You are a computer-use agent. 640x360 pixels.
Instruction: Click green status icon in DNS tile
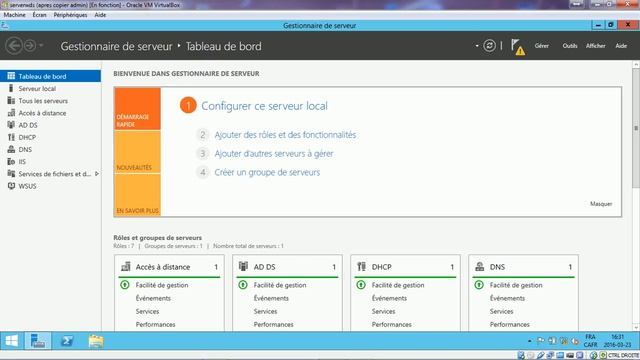tap(479, 285)
